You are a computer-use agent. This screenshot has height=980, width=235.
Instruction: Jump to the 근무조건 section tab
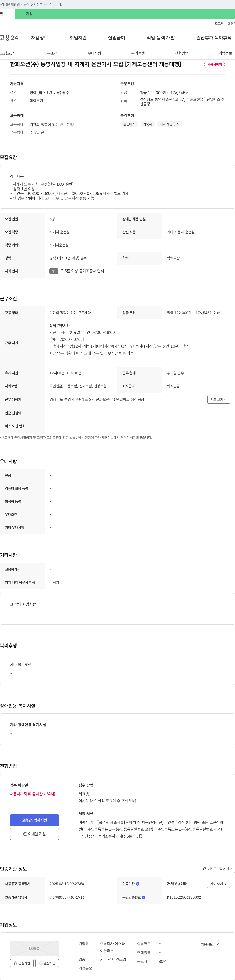pyautogui.click(x=50, y=53)
